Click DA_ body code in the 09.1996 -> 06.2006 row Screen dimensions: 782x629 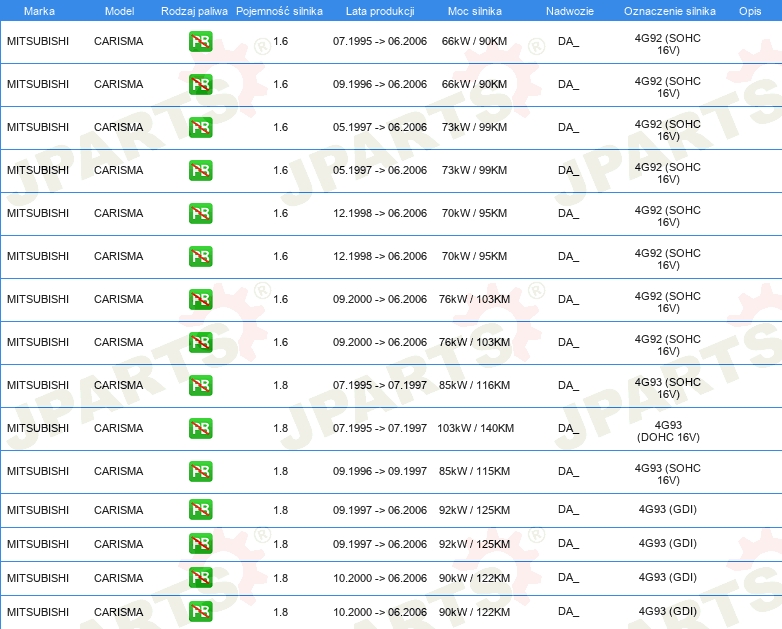[x=569, y=84]
